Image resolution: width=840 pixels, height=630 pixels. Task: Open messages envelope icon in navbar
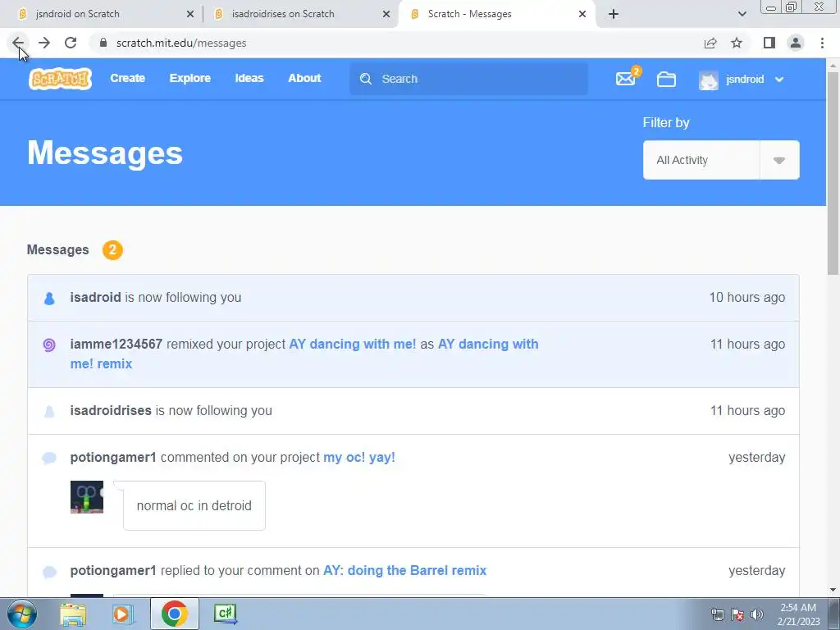tap(625, 80)
